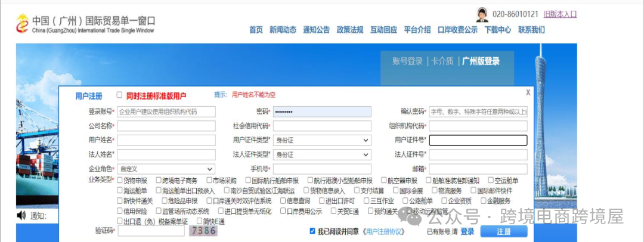Tick the 简快E通 checkbox
Image resolution: width=644 pixels, height=242 pixels.
click(200, 221)
